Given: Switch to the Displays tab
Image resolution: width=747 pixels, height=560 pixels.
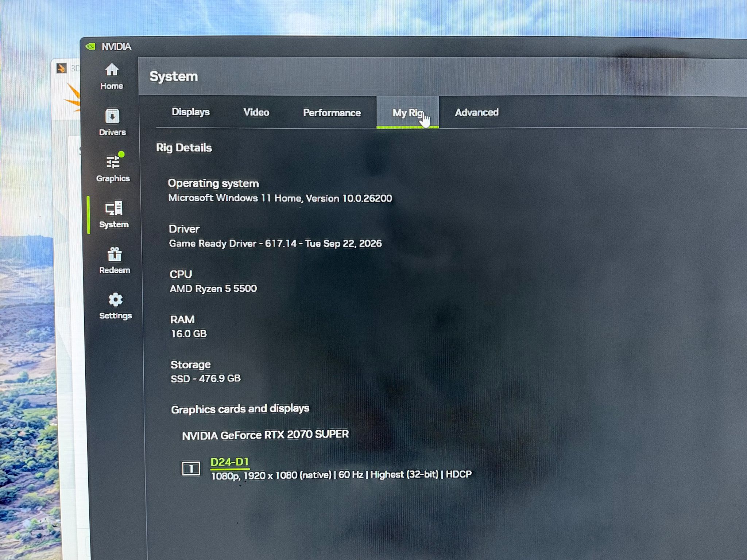Looking at the screenshot, I should [191, 112].
